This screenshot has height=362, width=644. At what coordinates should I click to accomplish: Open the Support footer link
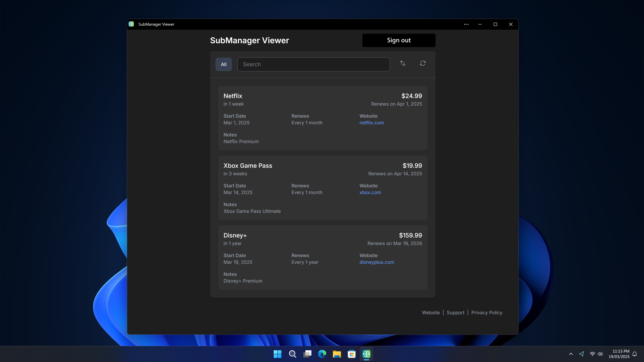click(x=455, y=313)
